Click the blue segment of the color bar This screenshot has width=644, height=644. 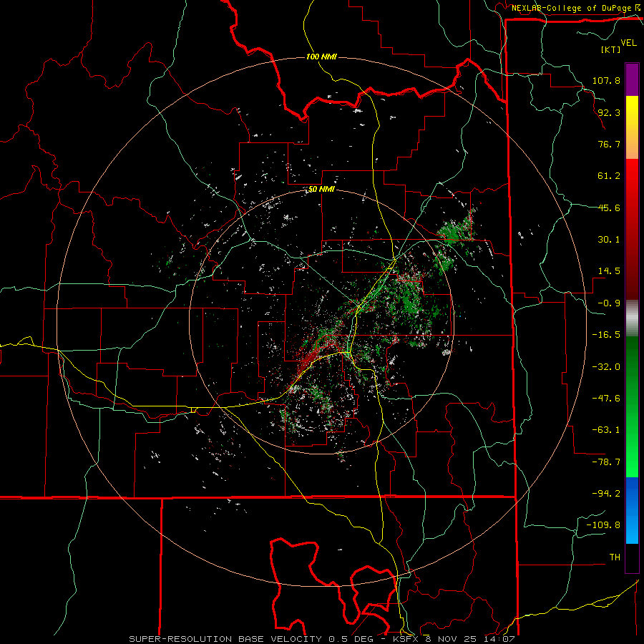pos(632,510)
